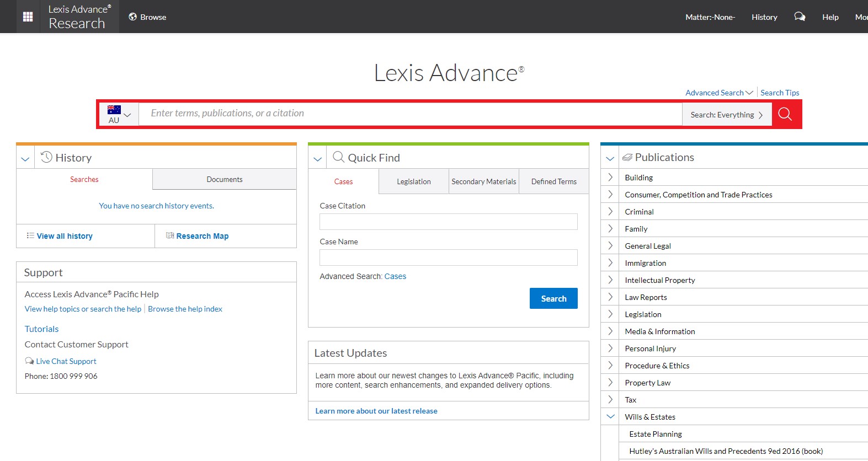Image resolution: width=868 pixels, height=461 pixels.
Task: Open the Personal Injury category label
Action: [x=651, y=349]
